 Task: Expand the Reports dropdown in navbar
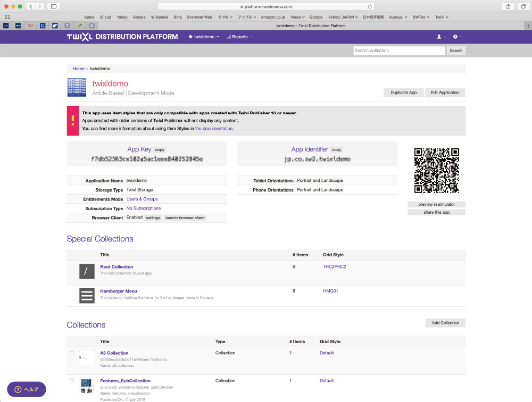pos(239,37)
